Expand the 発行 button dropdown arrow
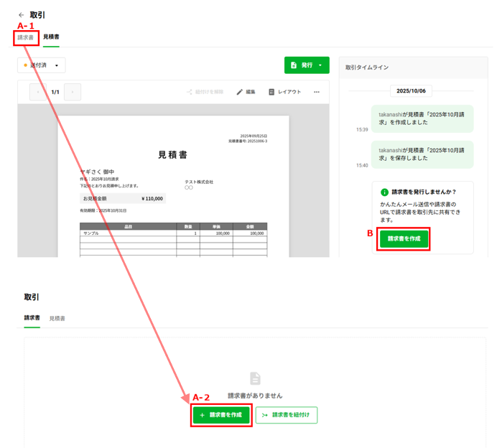497x448 pixels. [320, 65]
